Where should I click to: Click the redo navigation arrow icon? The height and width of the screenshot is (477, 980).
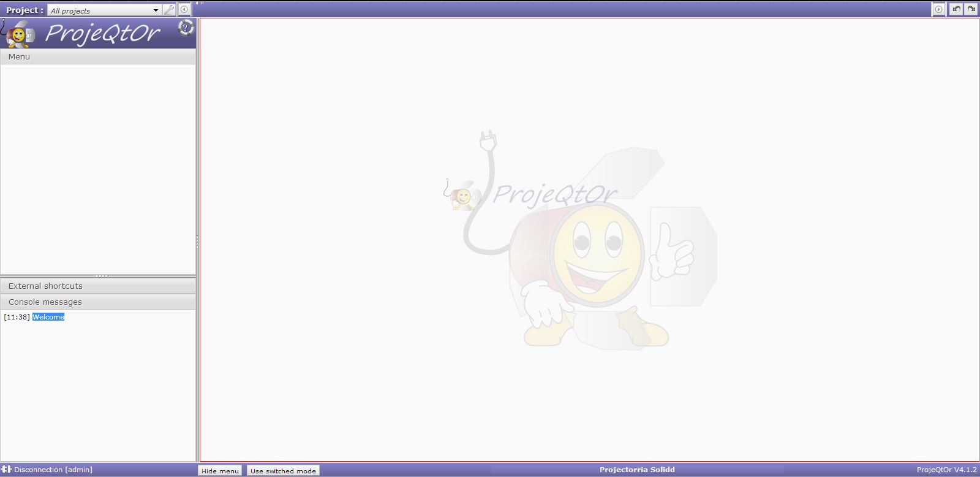(x=971, y=9)
